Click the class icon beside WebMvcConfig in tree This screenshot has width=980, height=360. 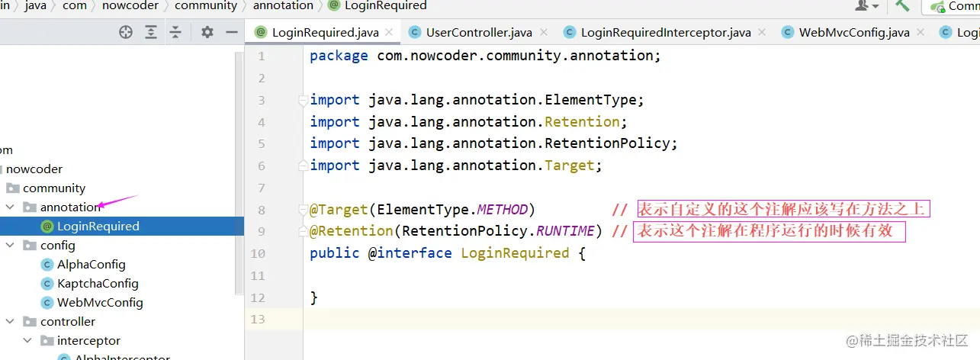click(x=47, y=302)
